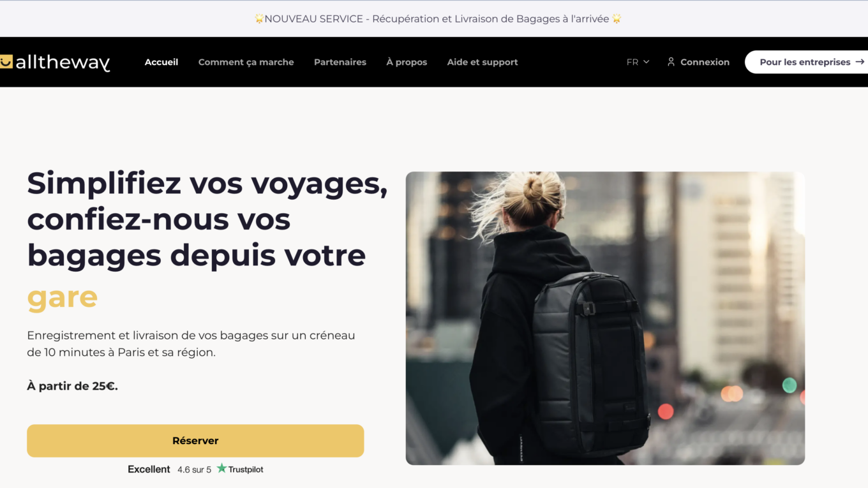The width and height of the screenshot is (868, 488).
Task: Click the user profile icon beside Connexion
Action: [x=671, y=62]
